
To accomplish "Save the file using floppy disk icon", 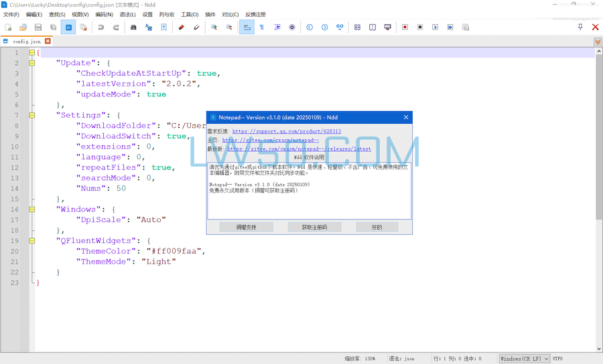I will click(x=38, y=27).
